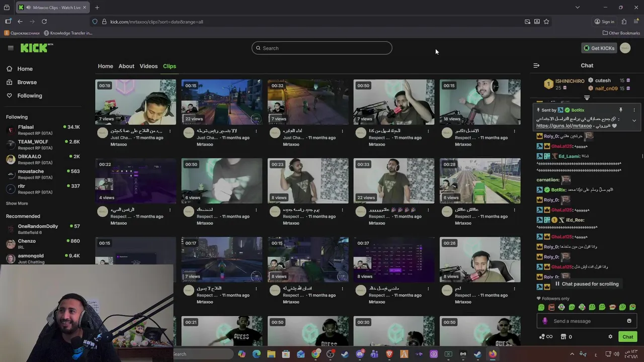Open the DRKAALO followed channel
644x362 pixels.
tap(43, 159)
